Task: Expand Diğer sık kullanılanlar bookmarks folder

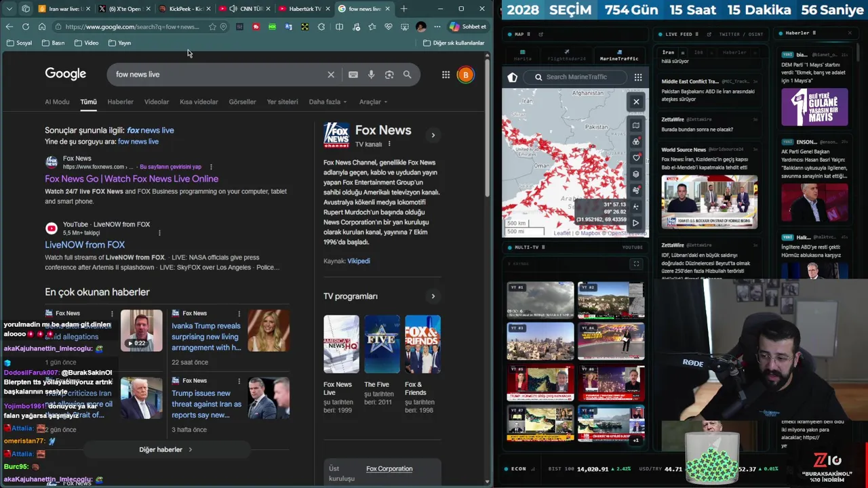Action: (454, 43)
